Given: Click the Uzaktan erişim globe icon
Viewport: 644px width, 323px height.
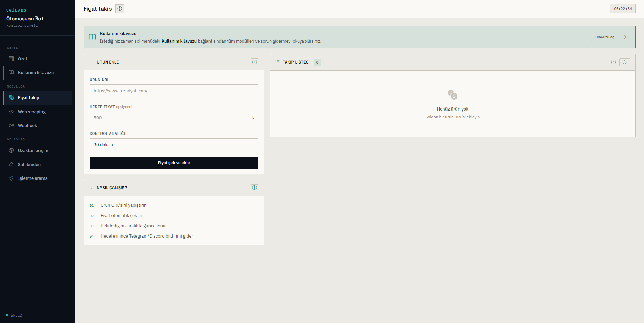Looking at the screenshot, I should 11,150.
